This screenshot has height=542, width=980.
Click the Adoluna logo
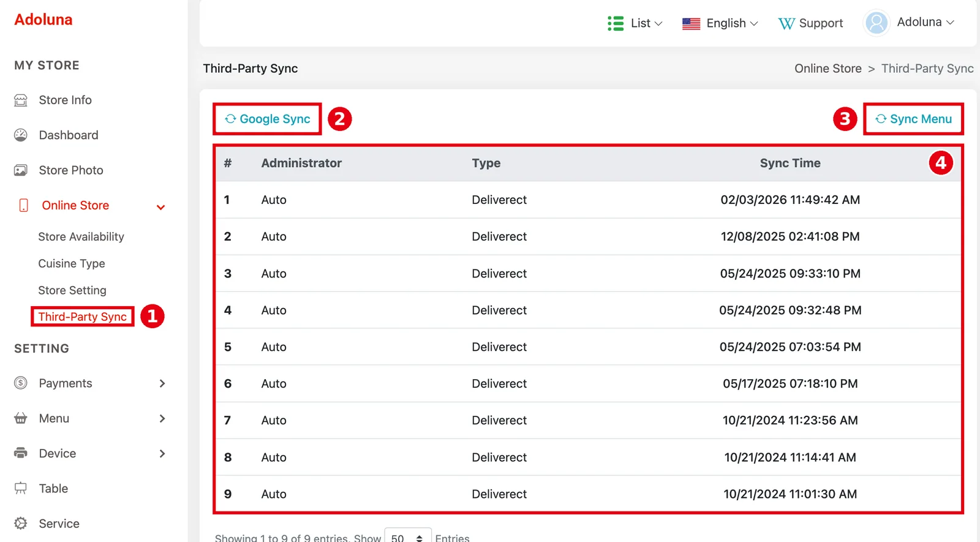click(x=43, y=20)
